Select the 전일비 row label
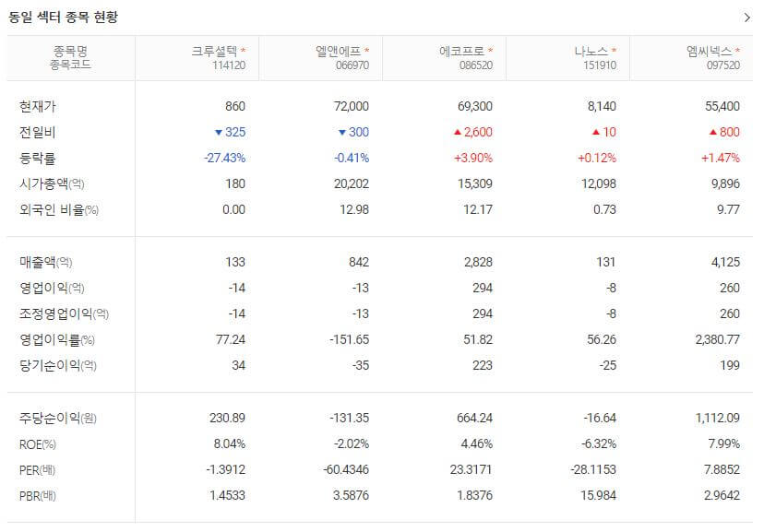Viewport: 764px width, 532px height. [x=38, y=132]
